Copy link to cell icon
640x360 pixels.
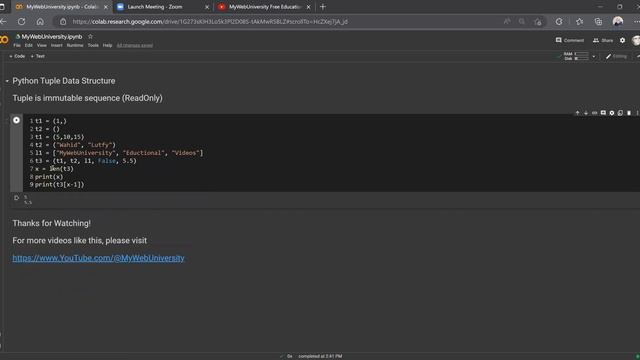[594, 113]
